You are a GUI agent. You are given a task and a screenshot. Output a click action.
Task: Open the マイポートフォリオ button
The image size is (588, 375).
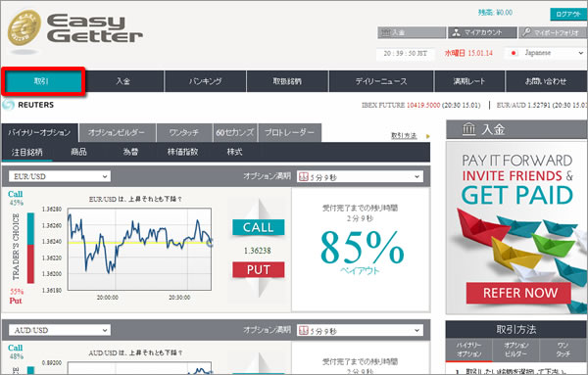coord(553,32)
